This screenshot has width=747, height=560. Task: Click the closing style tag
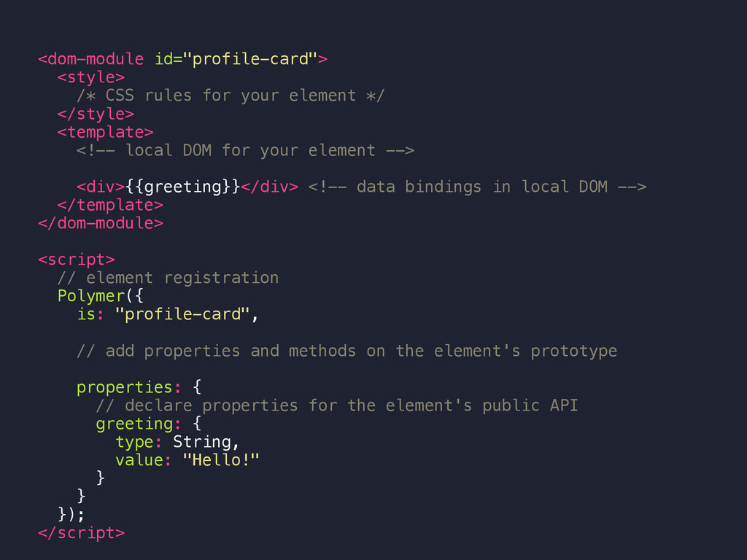click(x=96, y=114)
